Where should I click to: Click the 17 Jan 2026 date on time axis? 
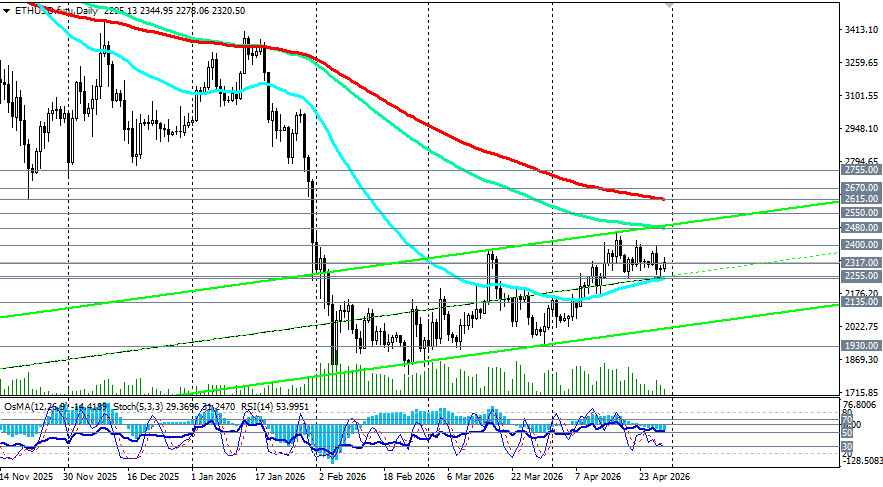click(x=280, y=477)
